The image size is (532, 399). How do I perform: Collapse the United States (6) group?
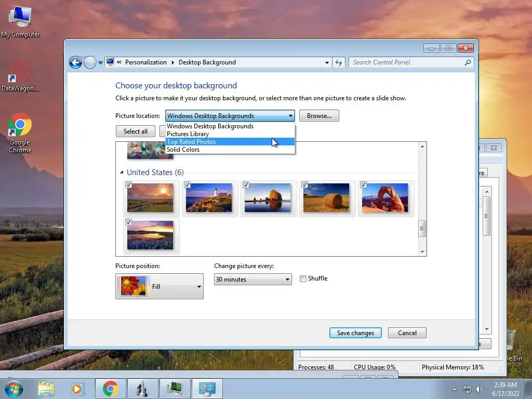pos(122,172)
